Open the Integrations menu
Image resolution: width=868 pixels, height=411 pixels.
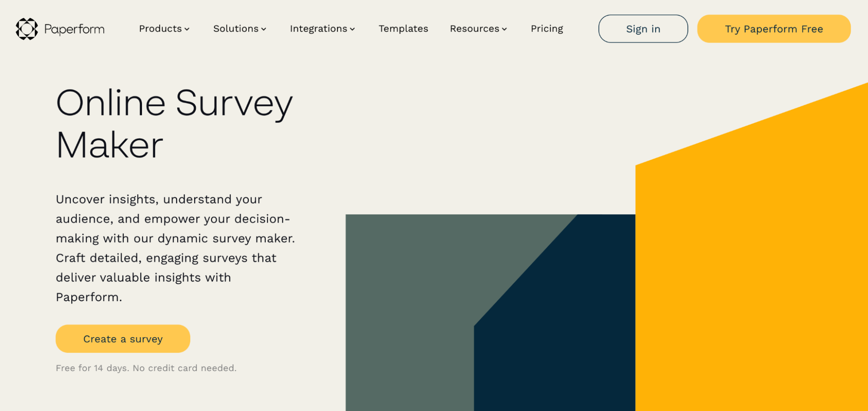323,29
